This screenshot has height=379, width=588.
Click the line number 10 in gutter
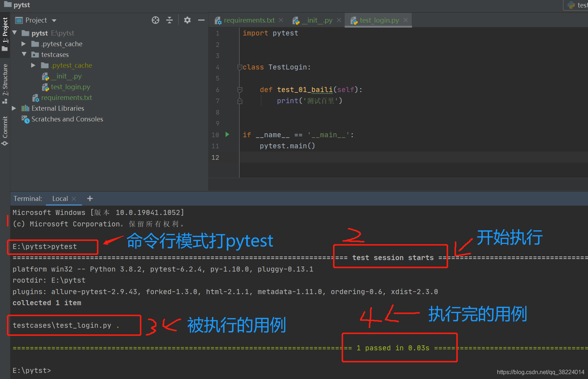pyautogui.click(x=215, y=135)
